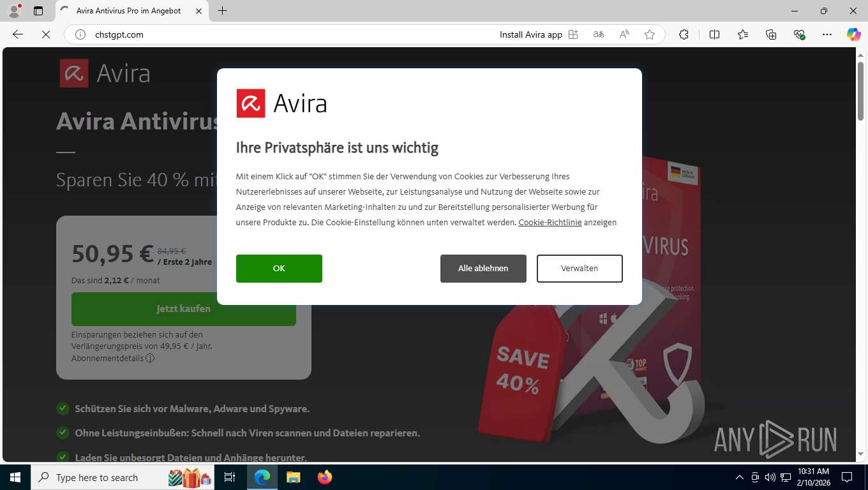Image resolution: width=868 pixels, height=490 pixels.
Task: Open the tab actions menu icon
Action: point(38,11)
